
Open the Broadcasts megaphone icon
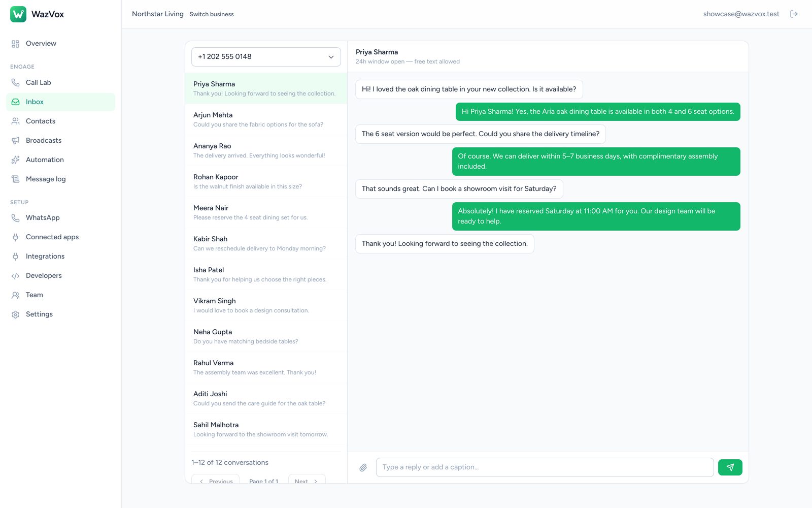coord(16,140)
